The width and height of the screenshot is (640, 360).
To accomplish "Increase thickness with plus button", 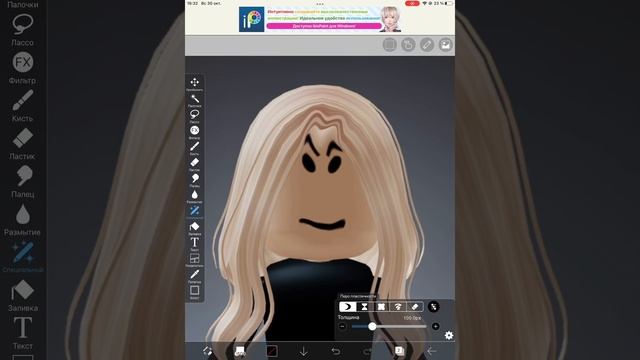I will 436,326.
